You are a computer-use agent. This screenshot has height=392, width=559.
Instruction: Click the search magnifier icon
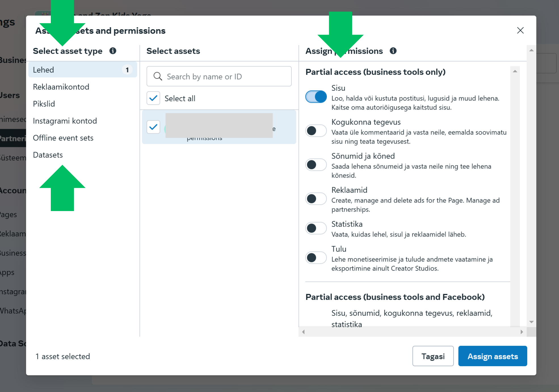point(157,76)
